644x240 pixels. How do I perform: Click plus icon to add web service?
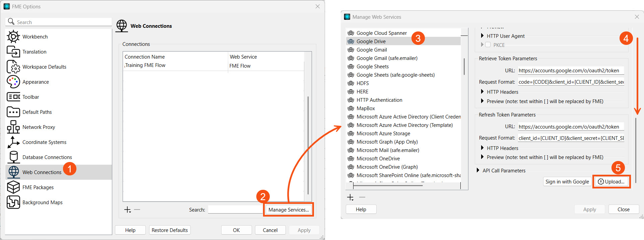click(x=350, y=197)
